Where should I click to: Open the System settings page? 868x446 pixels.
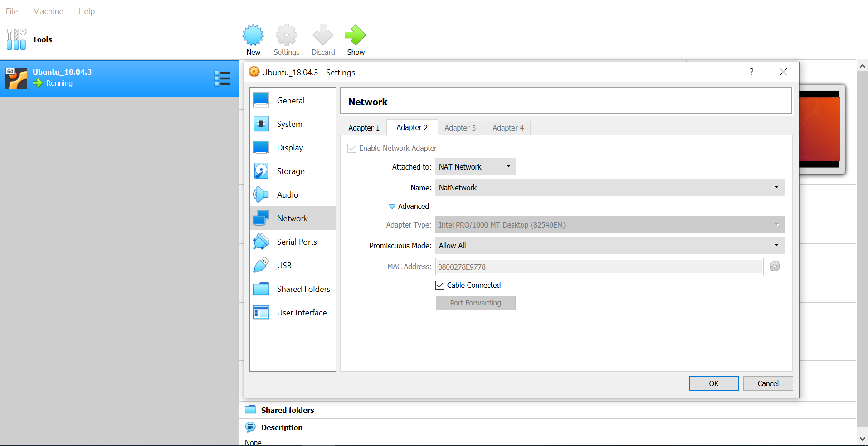pyautogui.click(x=261, y=124)
